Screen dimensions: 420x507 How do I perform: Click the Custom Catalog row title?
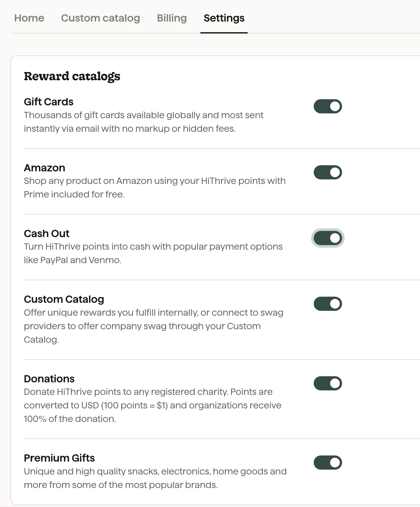click(x=64, y=299)
